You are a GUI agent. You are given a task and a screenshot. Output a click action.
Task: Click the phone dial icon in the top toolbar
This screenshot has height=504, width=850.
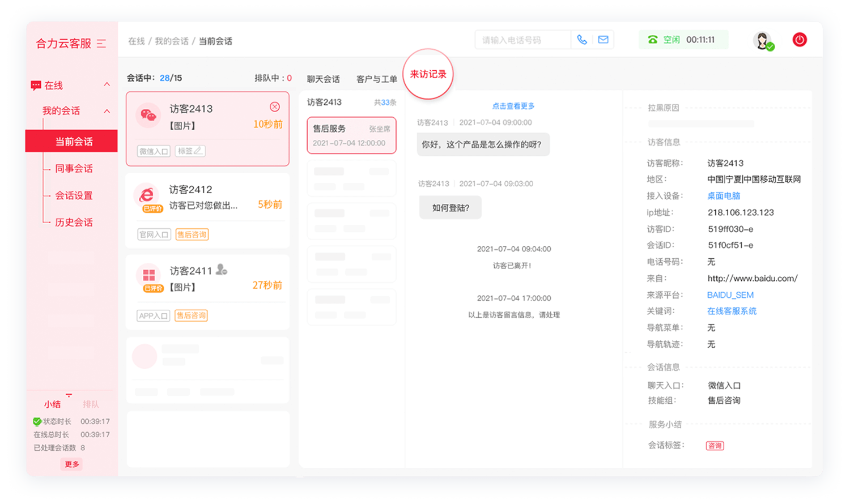pos(581,40)
